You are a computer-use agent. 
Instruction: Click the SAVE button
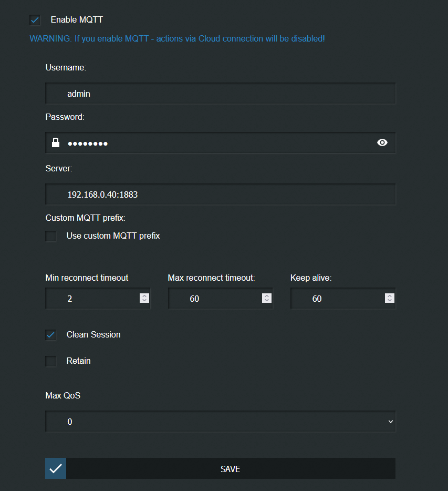click(x=220, y=468)
